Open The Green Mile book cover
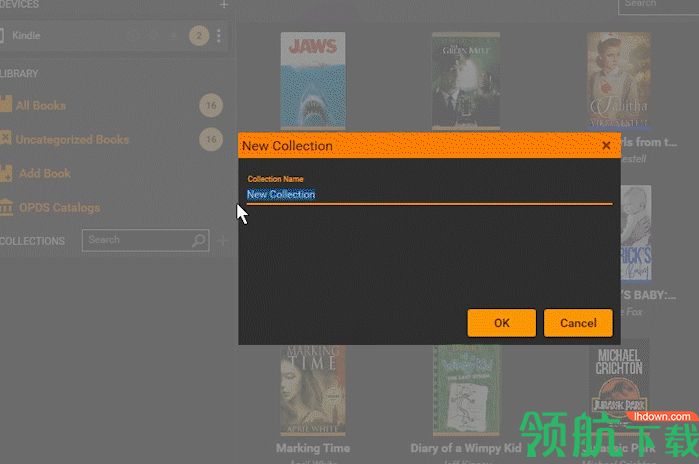This screenshot has height=464, width=699. click(466, 81)
